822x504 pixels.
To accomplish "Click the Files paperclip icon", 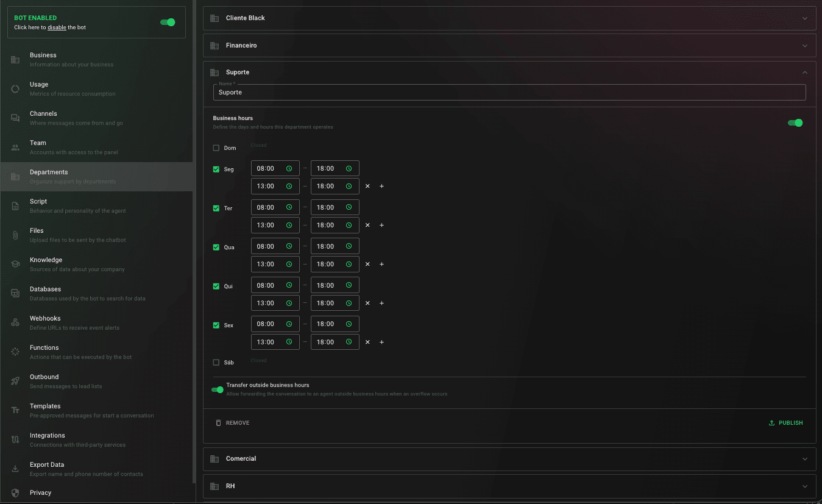I will point(15,235).
